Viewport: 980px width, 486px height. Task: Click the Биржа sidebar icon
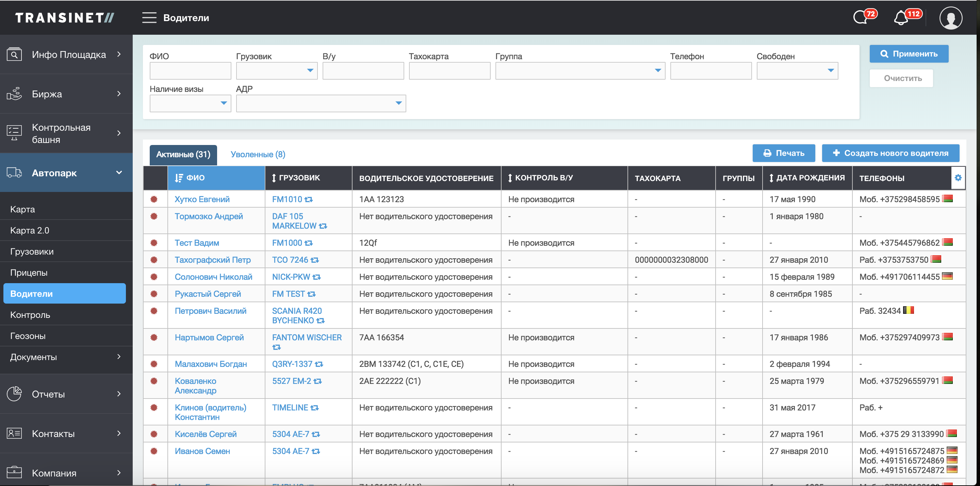[14, 94]
